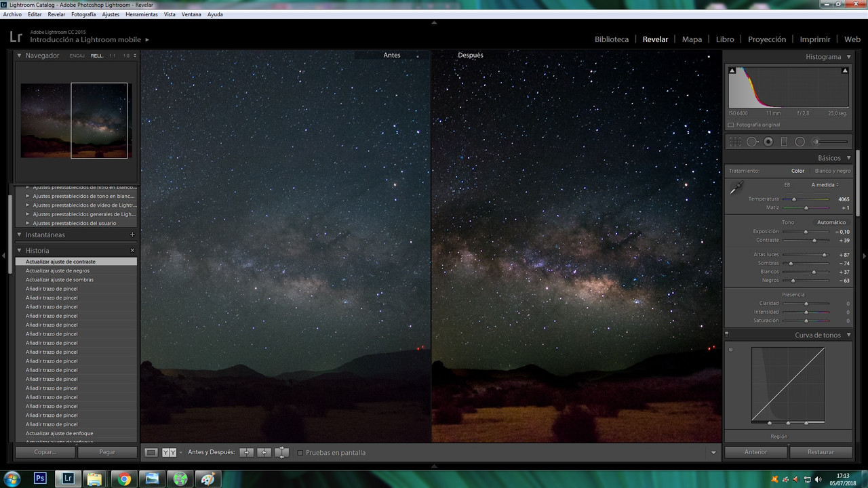This screenshot has width=868, height=488.
Task: Switch to the Biblioteca module
Action: click(612, 39)
